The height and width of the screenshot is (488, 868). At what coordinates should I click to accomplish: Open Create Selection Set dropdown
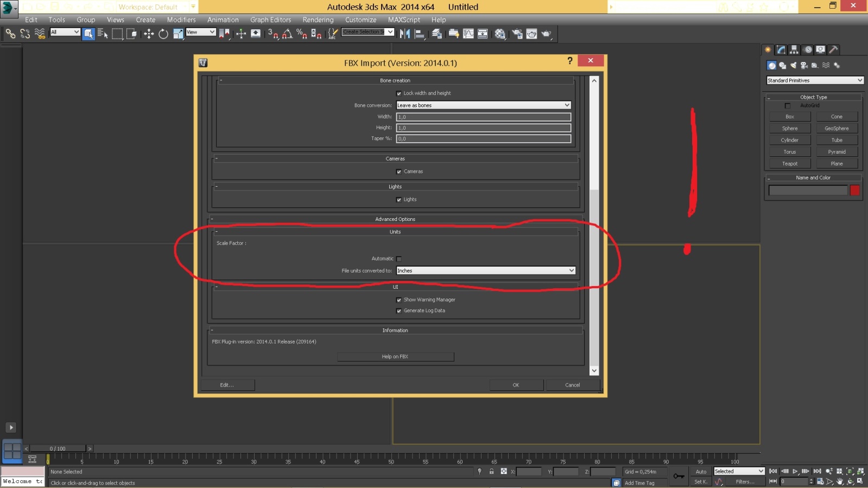click(368, 32)
